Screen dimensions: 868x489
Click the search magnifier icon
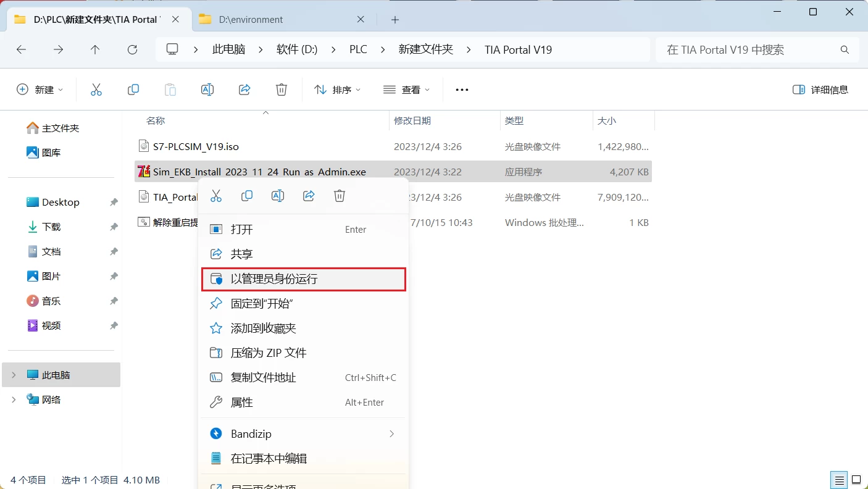pos(845,49)
